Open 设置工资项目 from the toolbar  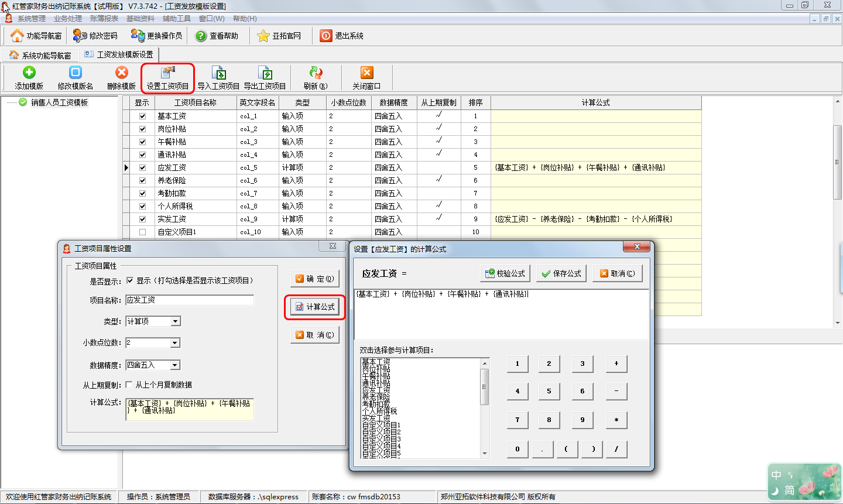coord(167,78)
